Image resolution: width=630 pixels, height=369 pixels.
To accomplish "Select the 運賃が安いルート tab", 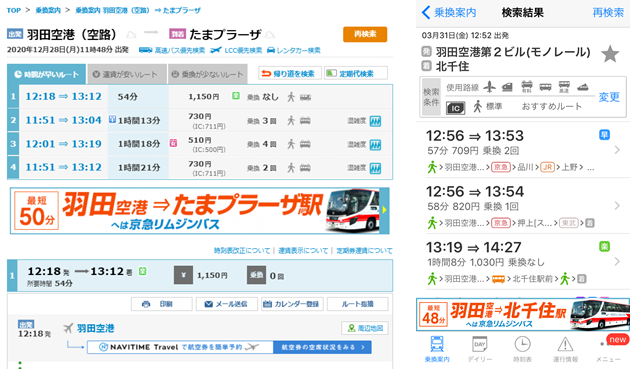I will tap(127, 74).
